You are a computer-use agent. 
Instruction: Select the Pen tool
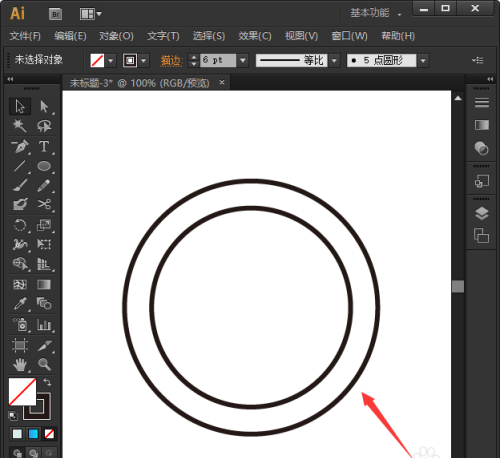coord(20,147)
